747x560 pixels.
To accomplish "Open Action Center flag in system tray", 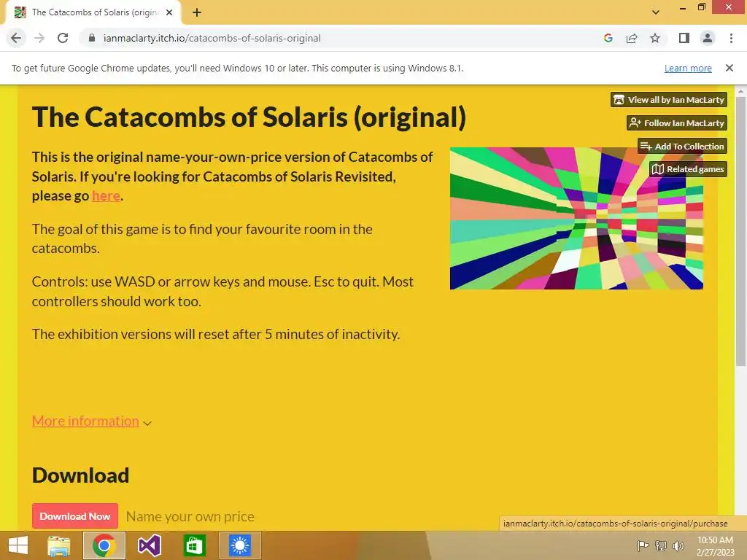I will [643, 545].
